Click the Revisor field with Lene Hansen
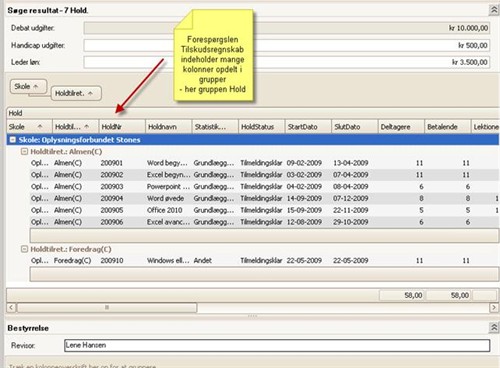Viewport: 500px width, 368px height. (x=277, y=345)
